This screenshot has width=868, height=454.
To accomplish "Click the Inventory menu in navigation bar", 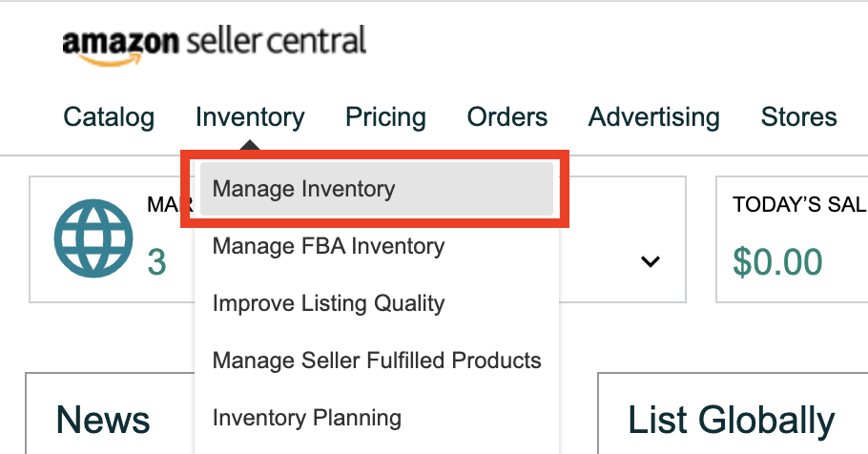I will [250, 117].
